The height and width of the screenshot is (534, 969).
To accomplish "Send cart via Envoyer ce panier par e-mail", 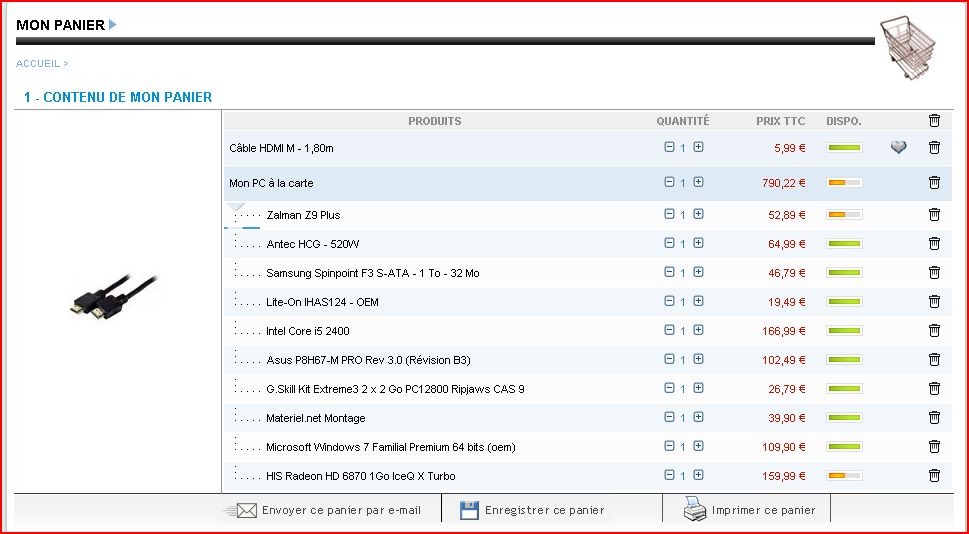I will click(x=329, y=510).
